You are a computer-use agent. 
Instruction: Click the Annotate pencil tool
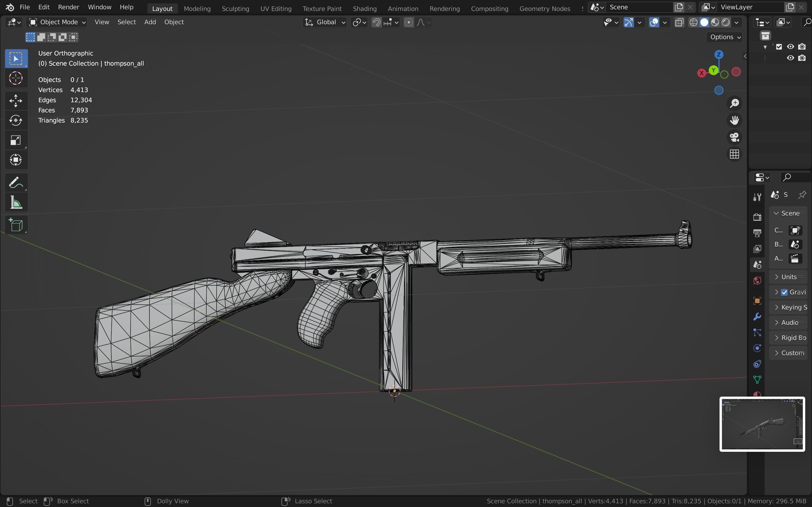tap(16, 183)
